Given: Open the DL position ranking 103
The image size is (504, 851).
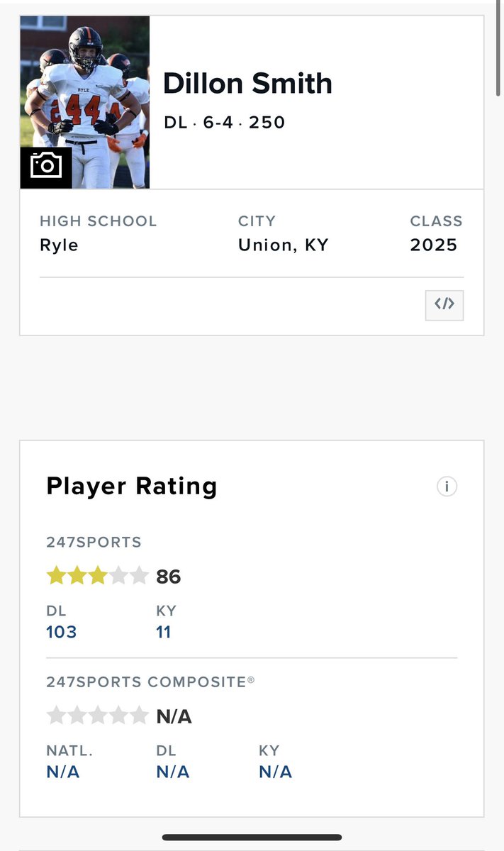Looking at the screenshot, I should 62,632.
